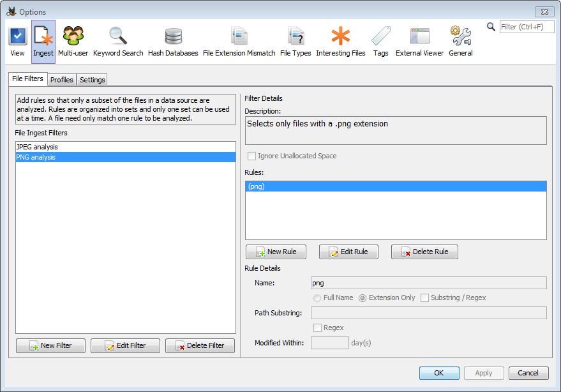Open Keyword Search options
Image resolution: width=561 pixels, height=392 pixels.
[118, 41]
